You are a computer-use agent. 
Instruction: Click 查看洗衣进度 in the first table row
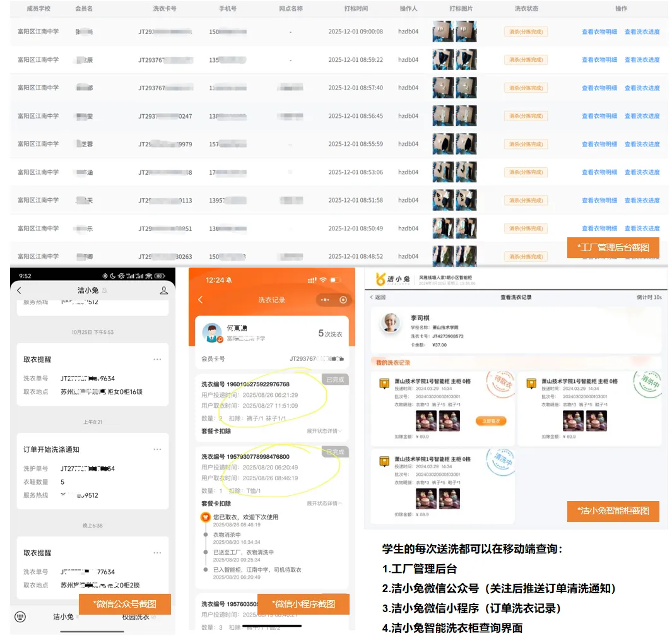644,32
